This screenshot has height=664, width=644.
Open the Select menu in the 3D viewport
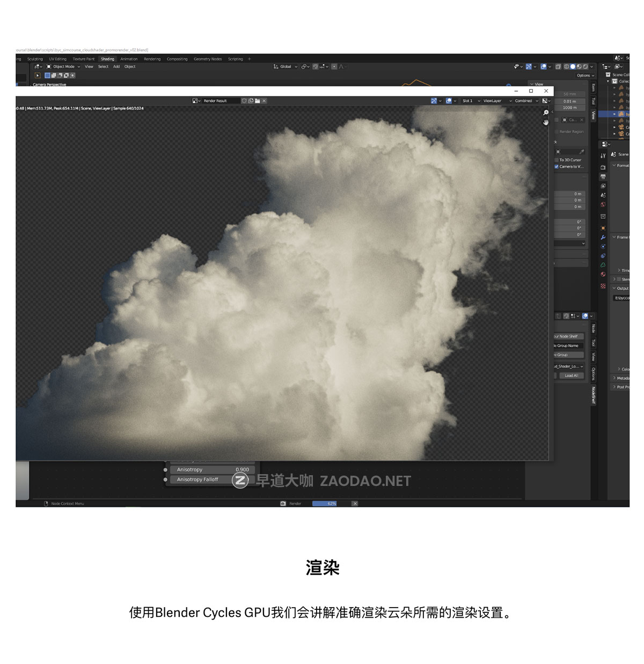pos(103,67)
